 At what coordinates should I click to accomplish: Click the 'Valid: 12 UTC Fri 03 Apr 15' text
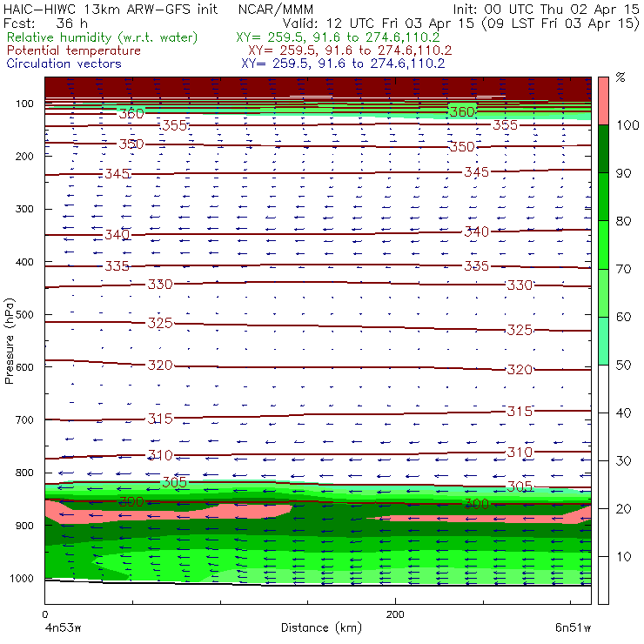tap(379, 23)
